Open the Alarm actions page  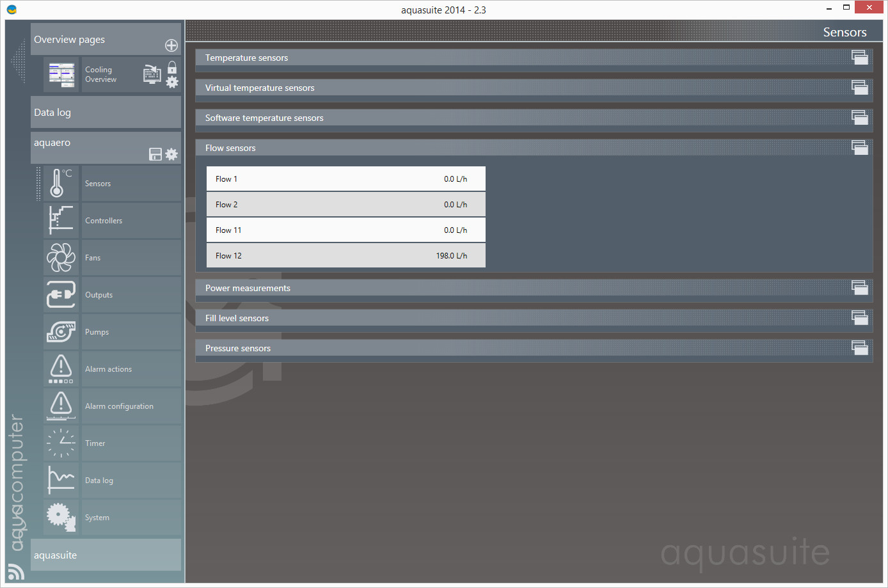pos(131,369)
